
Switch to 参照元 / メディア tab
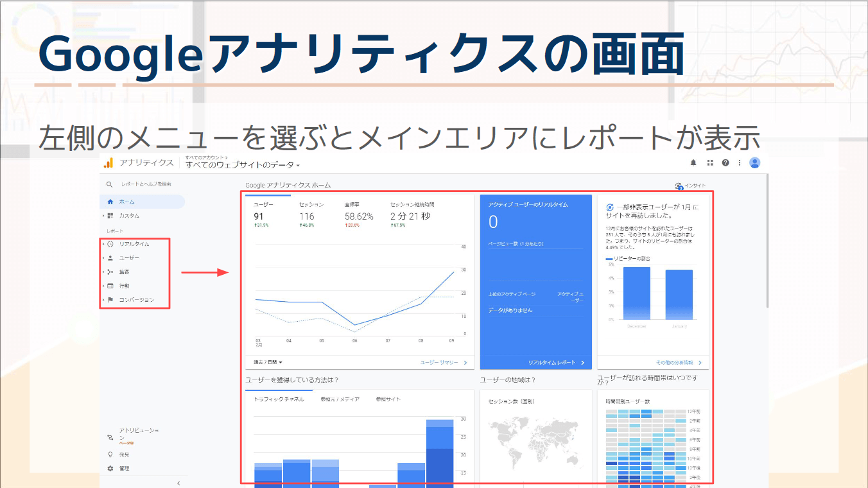[x=340, y=399]
